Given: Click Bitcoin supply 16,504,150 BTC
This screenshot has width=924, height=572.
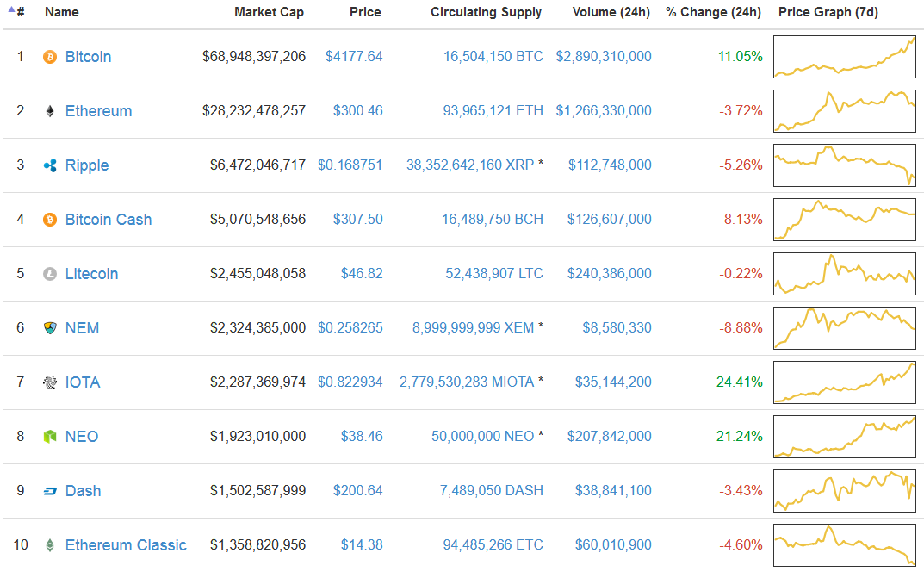Looking at the screenshot, I should [493, 57].
